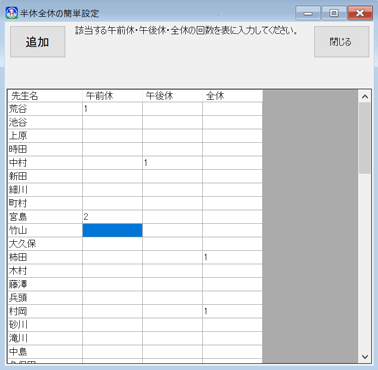
Task: Click the 閉じる button
Action: pos(341,42)
